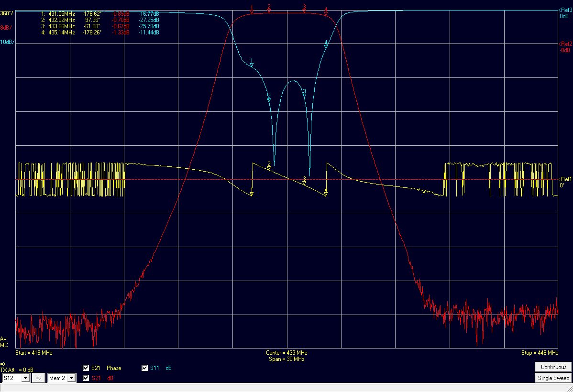Click marker 4 at the top of the red trace
This screenshot has width=573, height=392.
point(326,13)
